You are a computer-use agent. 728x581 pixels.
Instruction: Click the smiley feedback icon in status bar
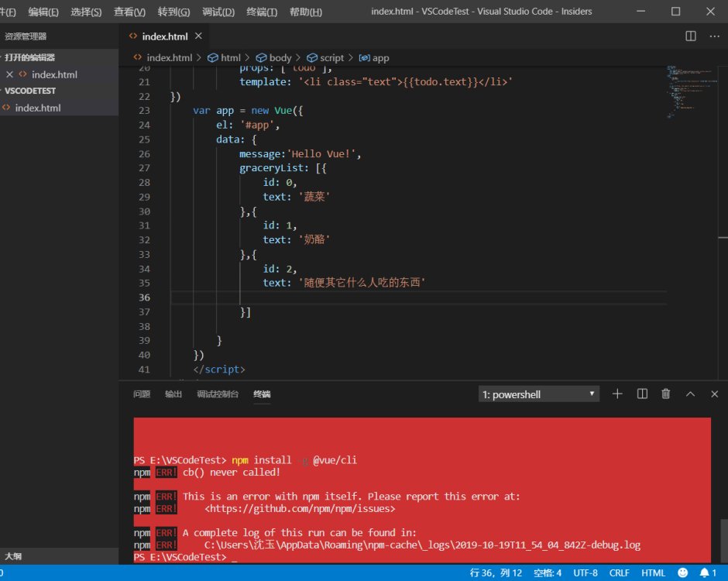click(x=682, y=573)
